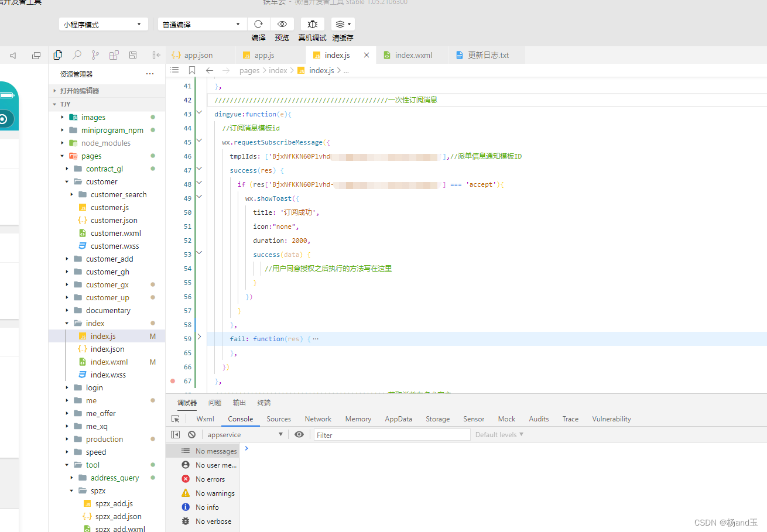Open customer.wxss in the file tree
Screen dimensions: 767x532
pos(115,246)
